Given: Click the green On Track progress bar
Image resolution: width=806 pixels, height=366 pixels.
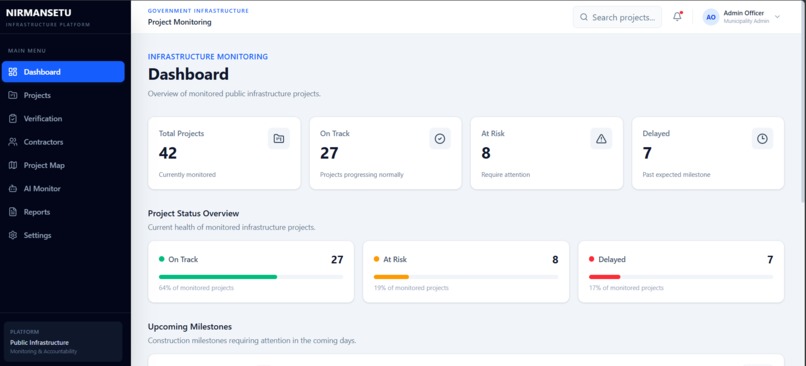Looking at the screenshot, I should [x=218, y=277].
